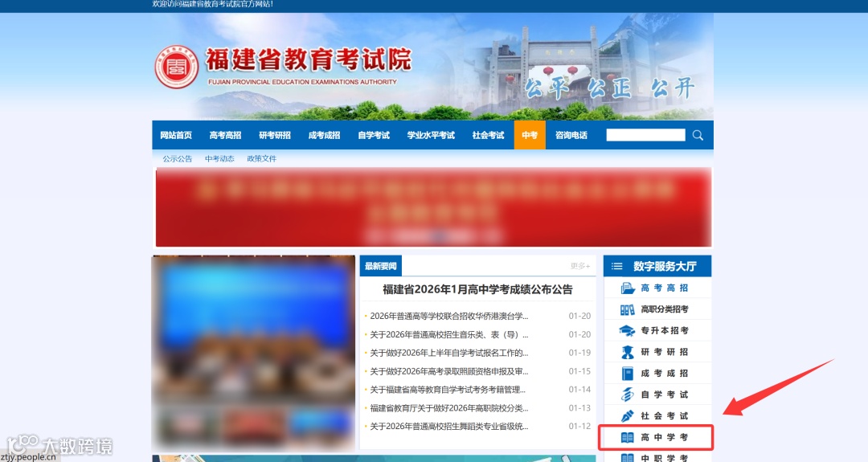
Task: Click the 高中学考 open book icon
Action: click(x=627, y=437)
